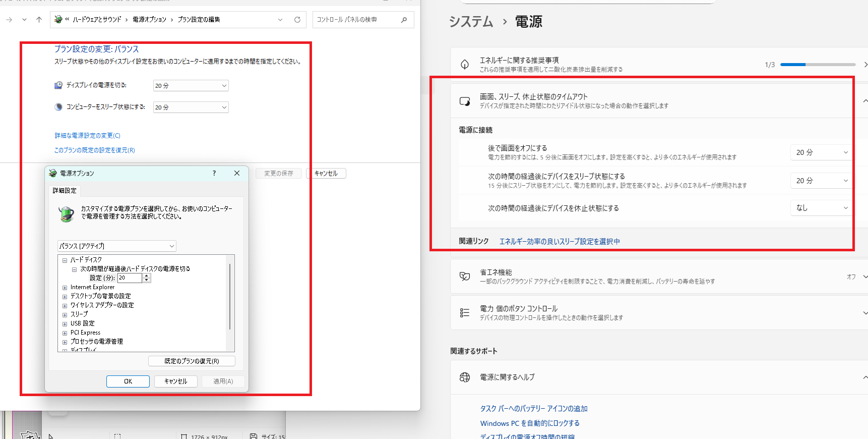The width and height of the screenshot is (868, 439).
Task: Expand the USB 設定 tree node
Action: [65, 324]
